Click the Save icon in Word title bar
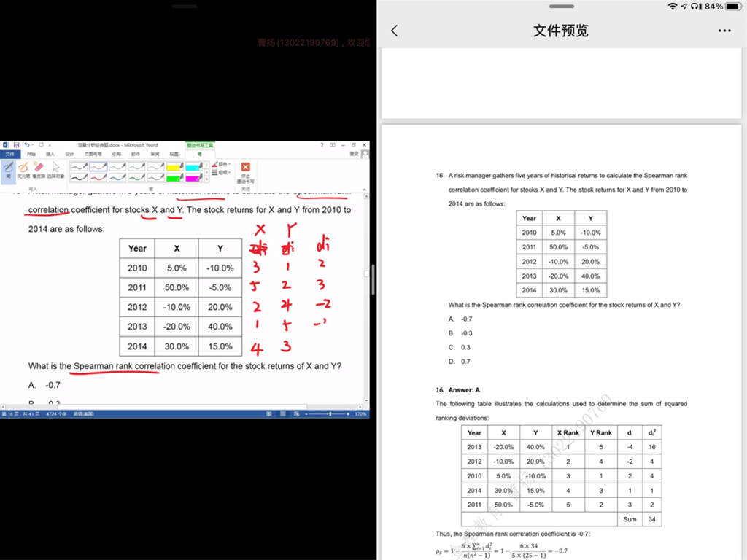The height and width of the screenshot is (560, 747). click(16, 145)
